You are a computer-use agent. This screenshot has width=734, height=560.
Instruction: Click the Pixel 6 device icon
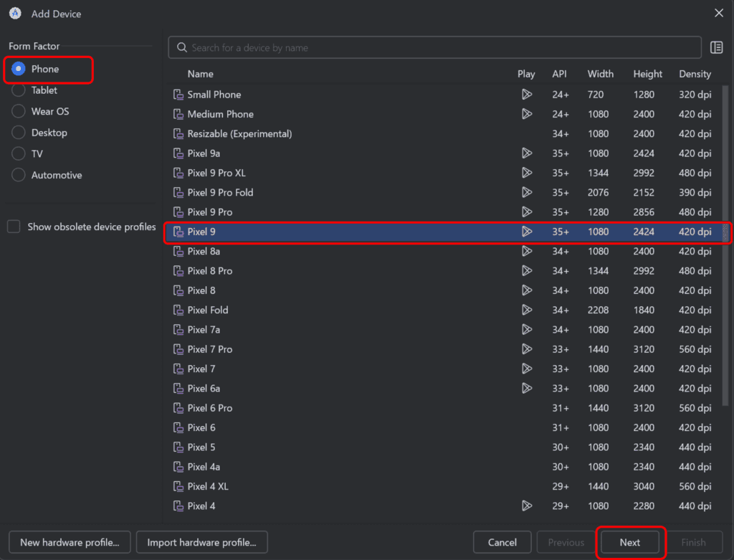point(178,428)
